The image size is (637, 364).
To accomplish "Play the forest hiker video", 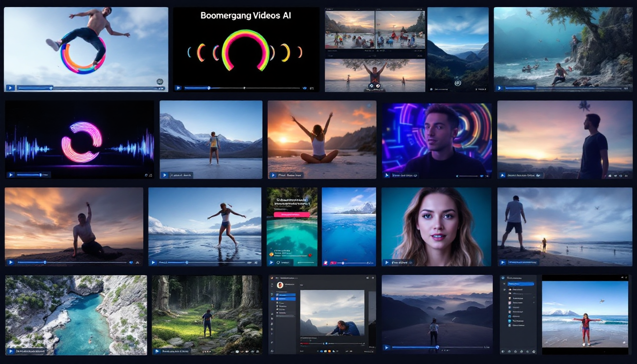I will point(157,351).
